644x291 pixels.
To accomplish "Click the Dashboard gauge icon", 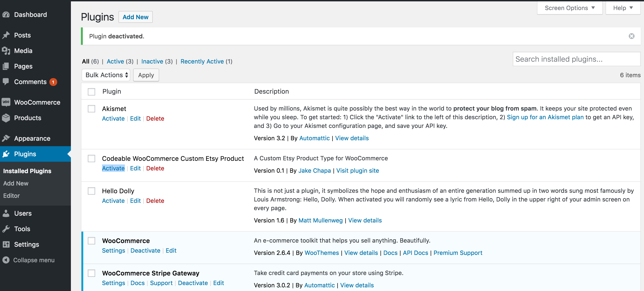I will (x=6, y=15).
